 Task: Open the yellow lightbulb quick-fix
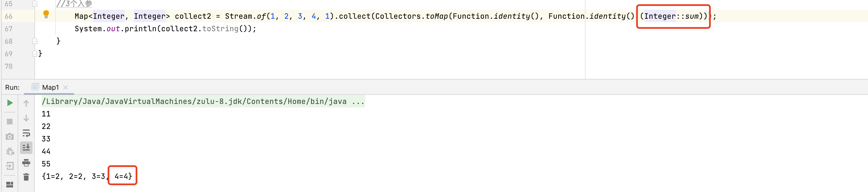[x=46, y=14]
